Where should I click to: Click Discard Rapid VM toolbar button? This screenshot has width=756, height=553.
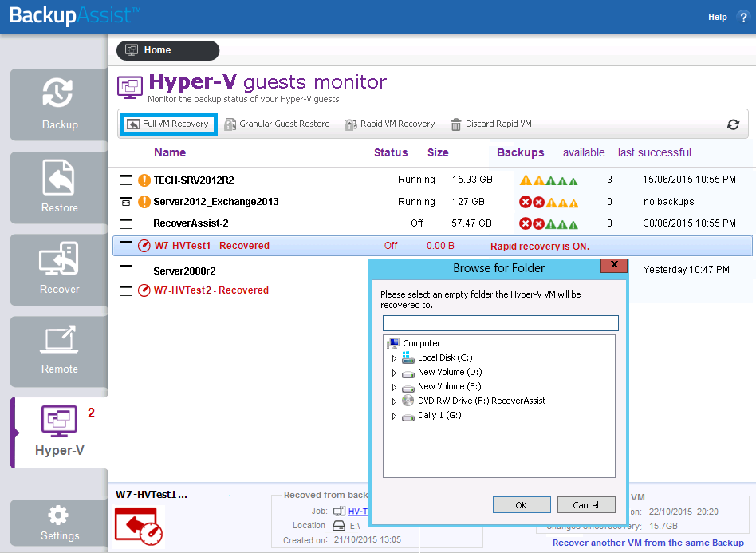point(490,124)
